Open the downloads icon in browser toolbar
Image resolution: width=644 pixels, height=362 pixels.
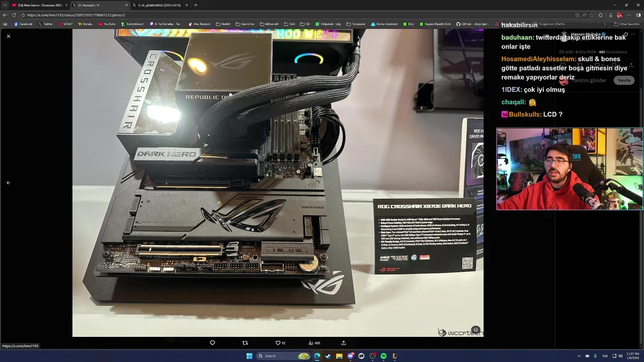(610, 15)
